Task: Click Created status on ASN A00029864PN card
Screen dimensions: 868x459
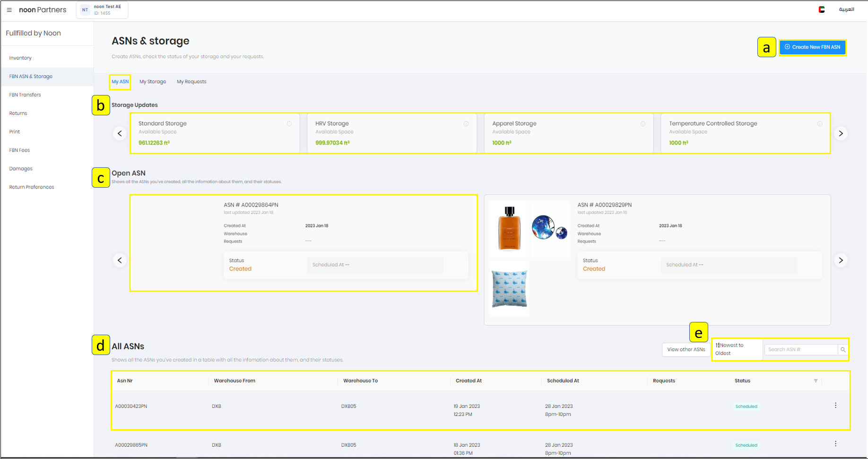Action: click(x=240, y=269)
